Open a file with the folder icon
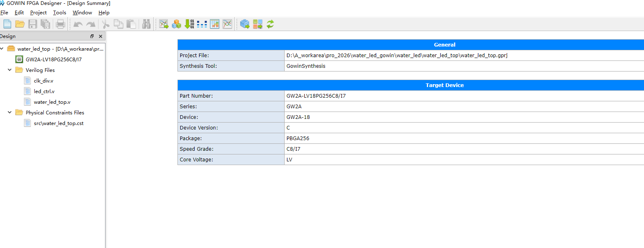The width and height of the screenshot is (644, 248). [x=20, y=24]
